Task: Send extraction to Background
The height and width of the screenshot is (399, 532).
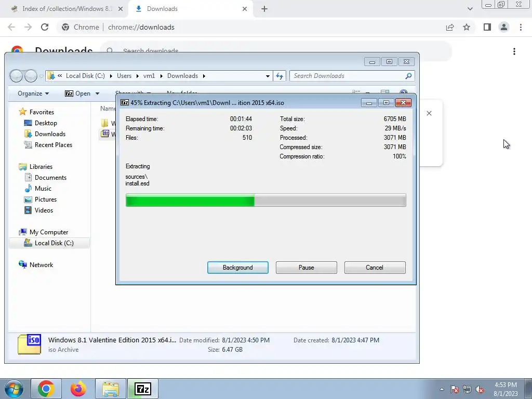Action: (237, 268)
